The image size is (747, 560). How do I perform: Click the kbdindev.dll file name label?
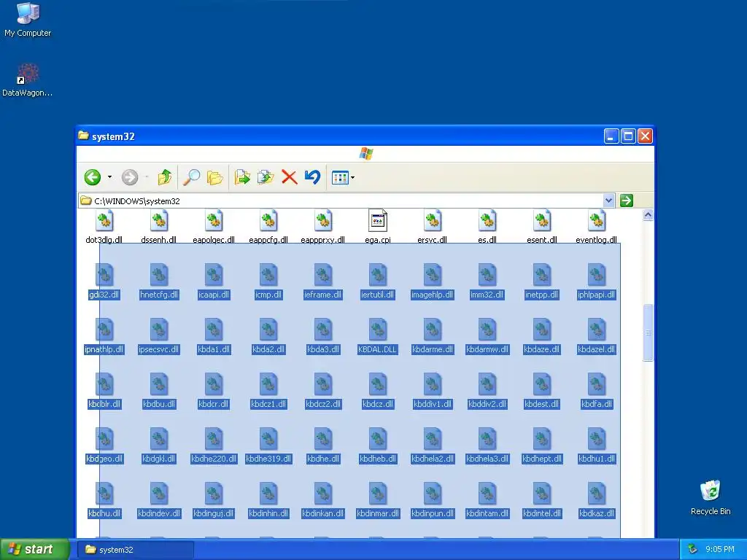click(x=159, y=514)
